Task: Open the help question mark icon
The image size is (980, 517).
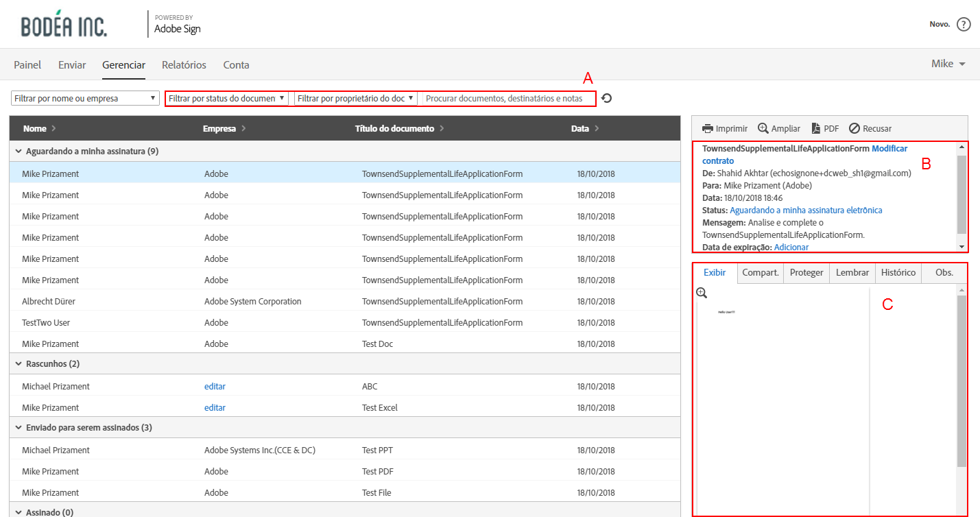Action: click(964, 25)
